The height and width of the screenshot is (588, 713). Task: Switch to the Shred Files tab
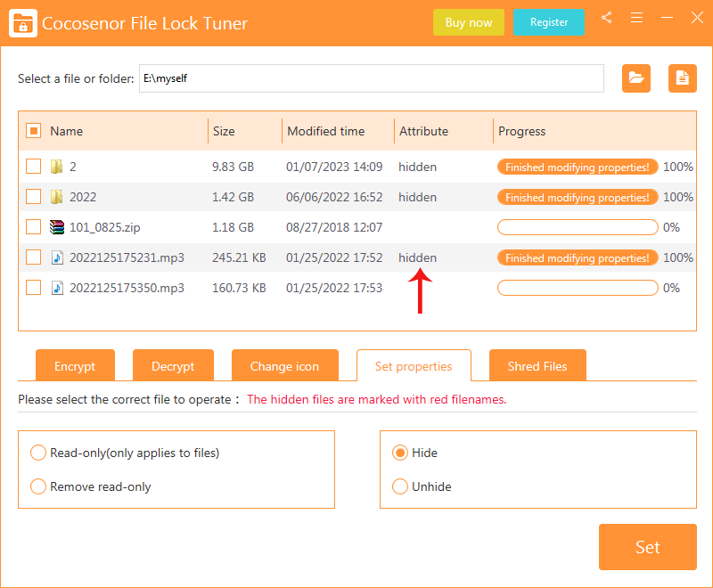pos(537,365)
